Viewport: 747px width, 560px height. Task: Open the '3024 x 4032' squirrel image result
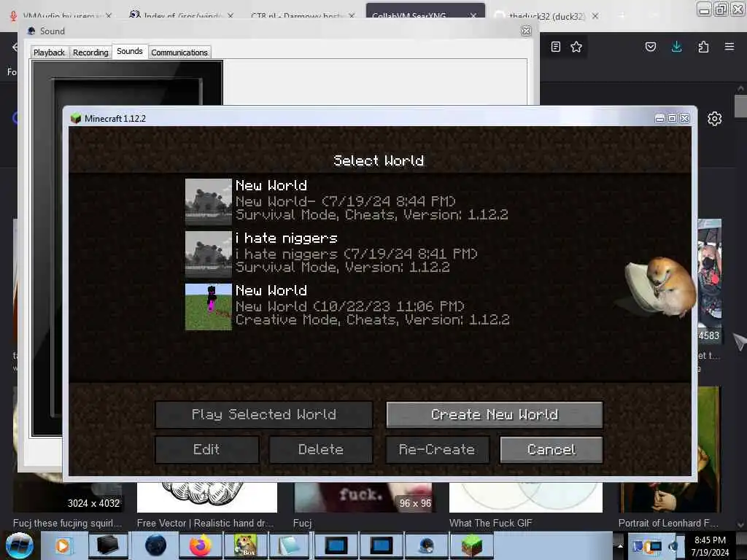click(x=68, y=497)
